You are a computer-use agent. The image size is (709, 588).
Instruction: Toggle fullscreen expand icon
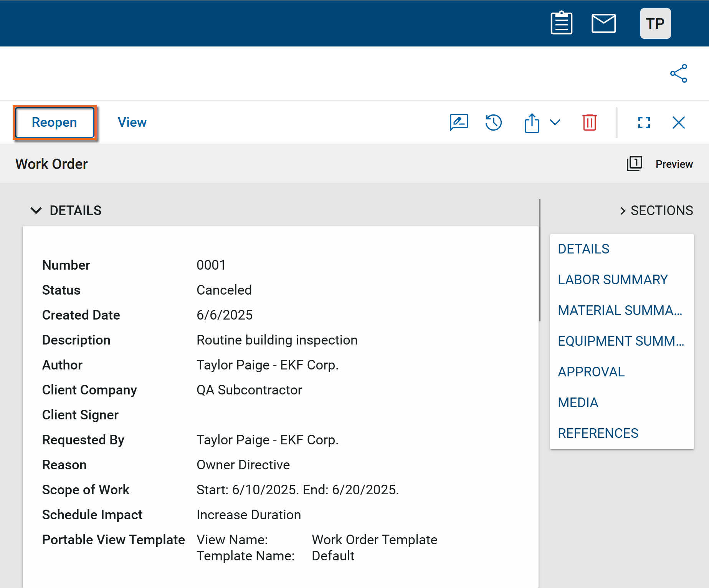[x=644, y=123]
